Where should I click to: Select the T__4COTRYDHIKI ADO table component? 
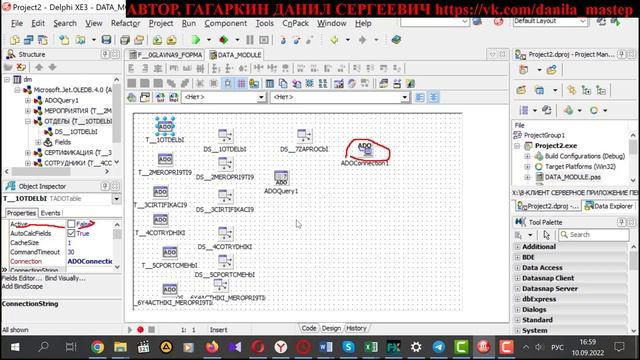tap(160, 220)
